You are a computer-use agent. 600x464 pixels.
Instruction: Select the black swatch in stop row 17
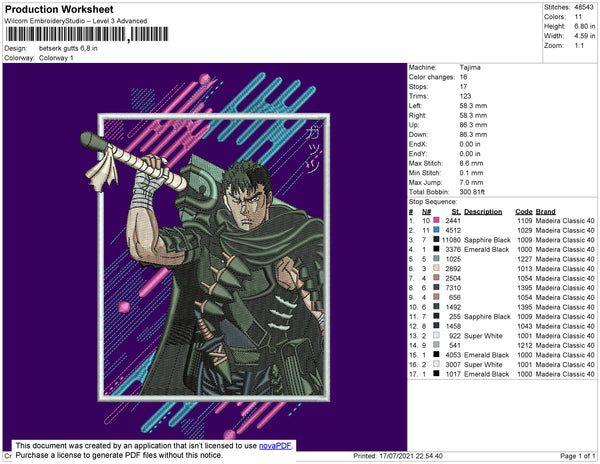pos(436,374)
